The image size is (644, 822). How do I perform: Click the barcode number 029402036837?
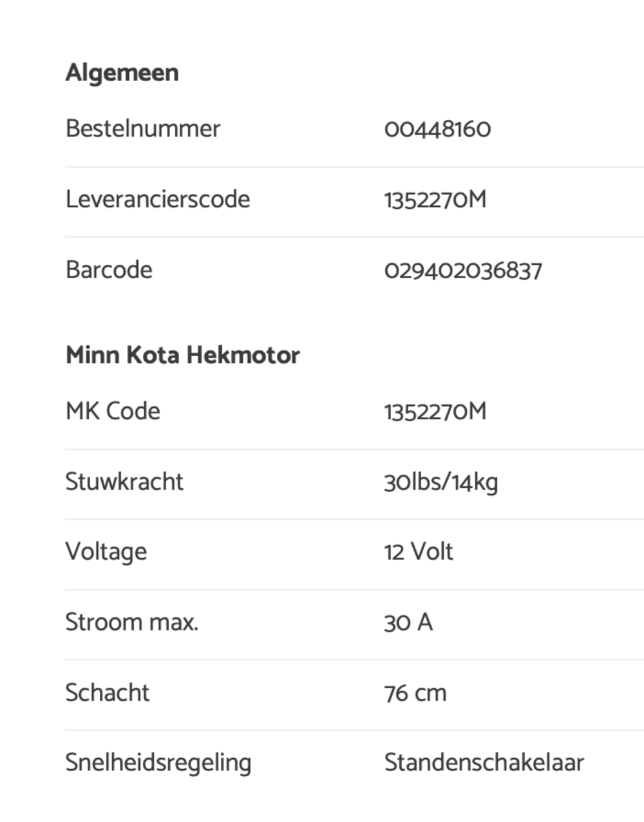[x=463, y=271]
